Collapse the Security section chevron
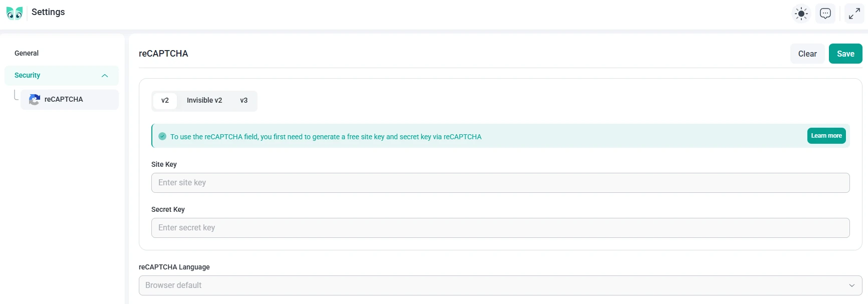The image size is (868, 304). tap(105, 76)
